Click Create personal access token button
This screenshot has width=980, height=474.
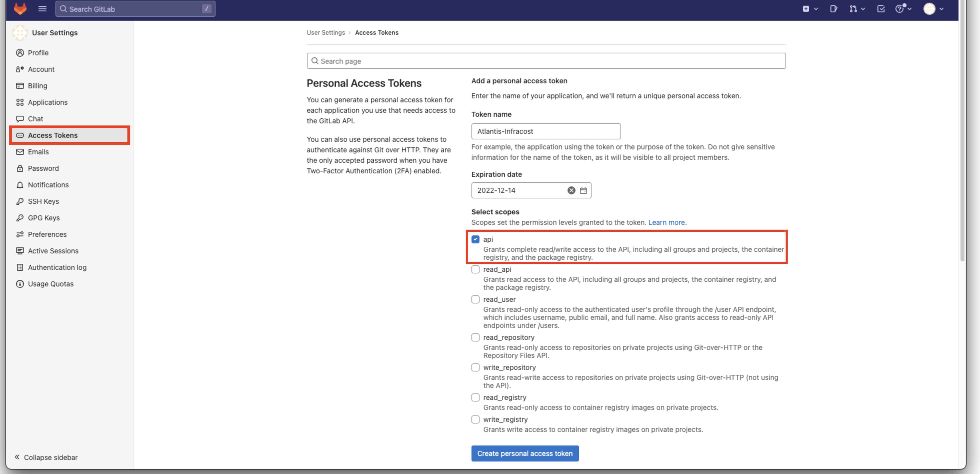click(x=524, y=453)
